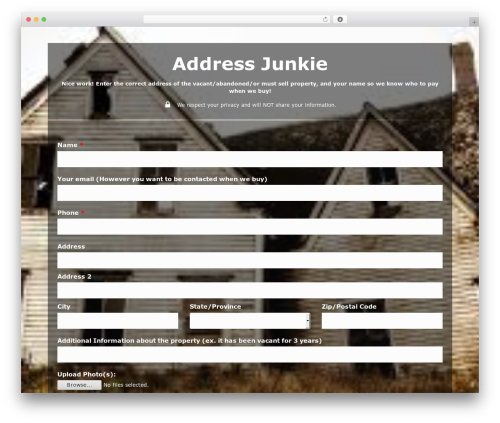Select the City input field

[118, 321]
